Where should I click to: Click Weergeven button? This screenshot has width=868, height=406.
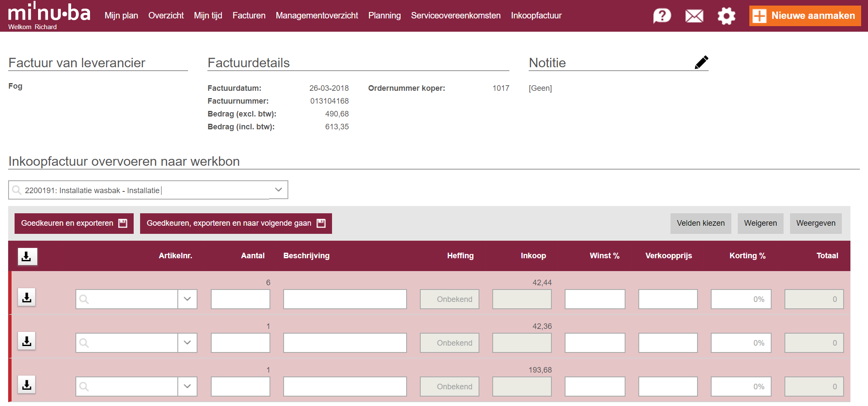tap(816, 223)
